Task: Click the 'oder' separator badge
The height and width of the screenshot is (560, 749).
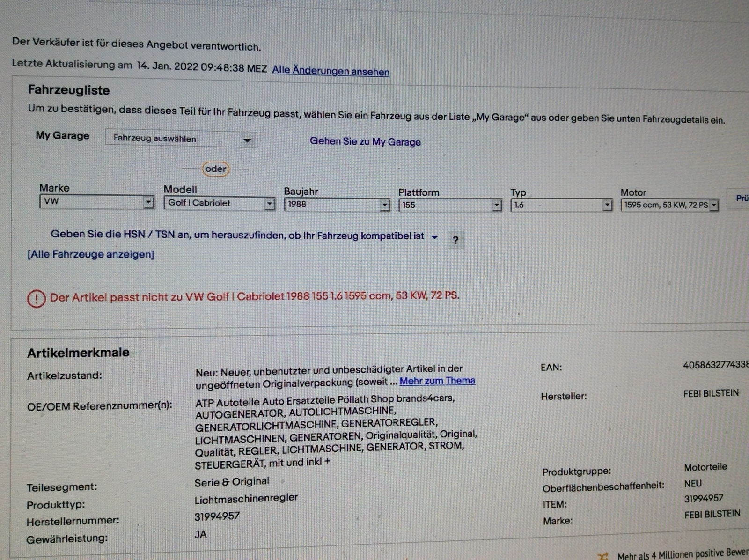Action: click(216, 169)
